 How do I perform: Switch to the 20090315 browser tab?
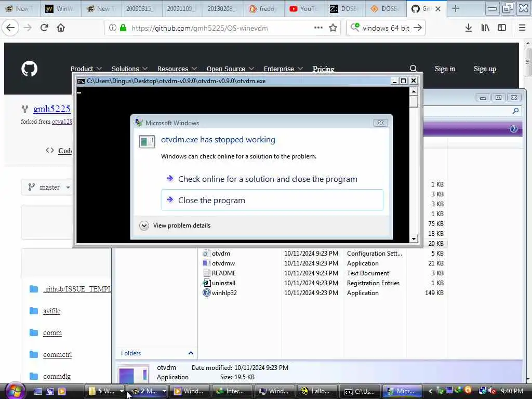pyautogui.click(x=142, y=9)
